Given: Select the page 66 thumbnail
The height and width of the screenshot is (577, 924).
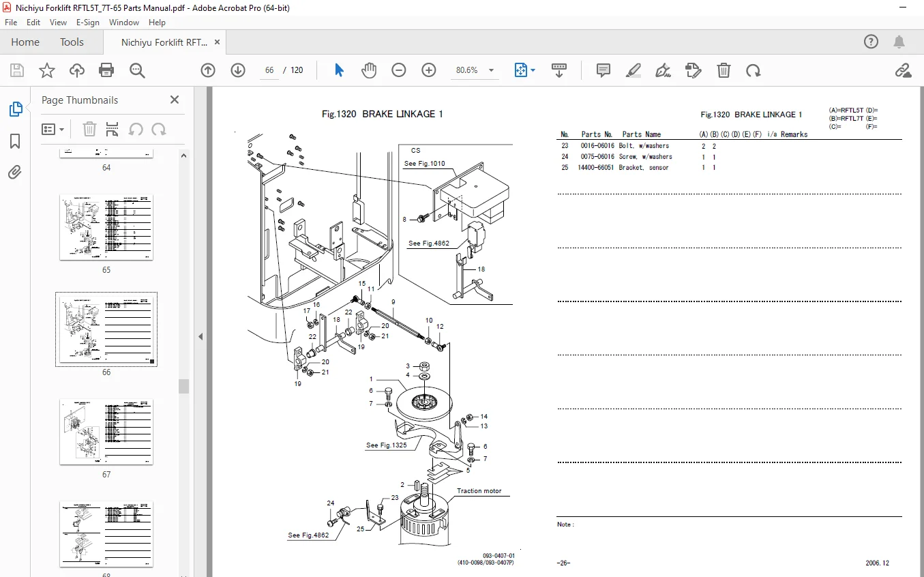Looking at the screenshot, I should pos(106,329).
